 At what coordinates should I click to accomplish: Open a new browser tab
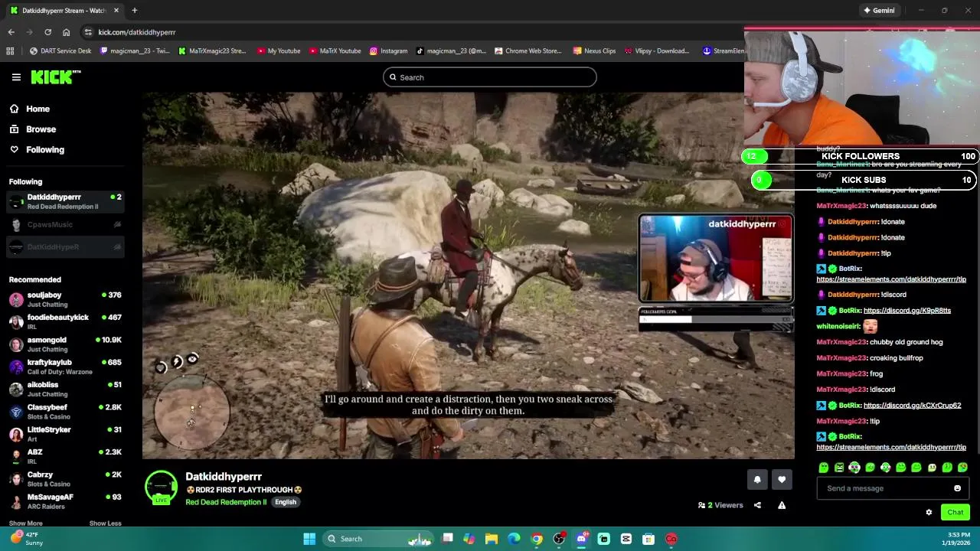134,11
